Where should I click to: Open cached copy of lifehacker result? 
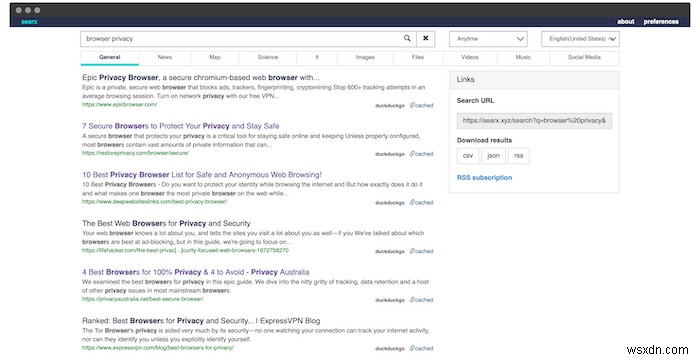pos(421,251)
